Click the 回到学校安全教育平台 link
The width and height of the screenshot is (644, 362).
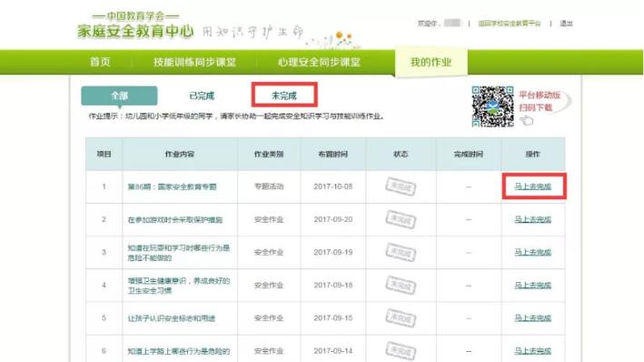pos(510,24)
